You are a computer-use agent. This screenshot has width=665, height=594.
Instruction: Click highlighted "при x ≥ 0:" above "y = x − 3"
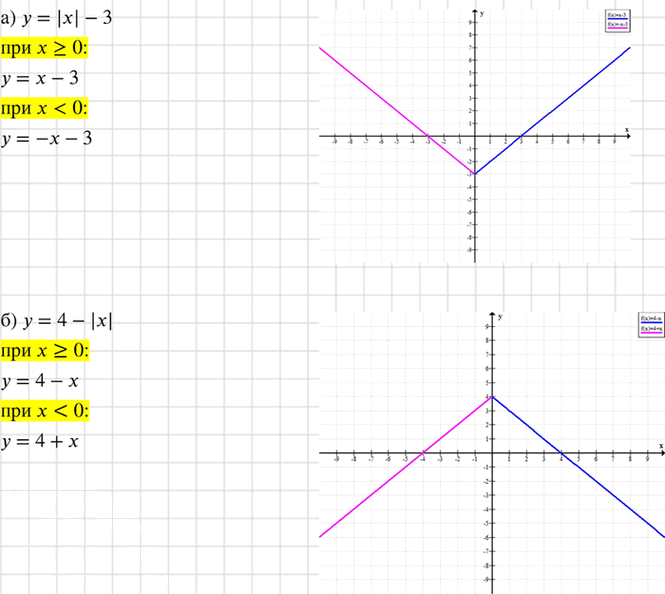(x=44, y=48)
